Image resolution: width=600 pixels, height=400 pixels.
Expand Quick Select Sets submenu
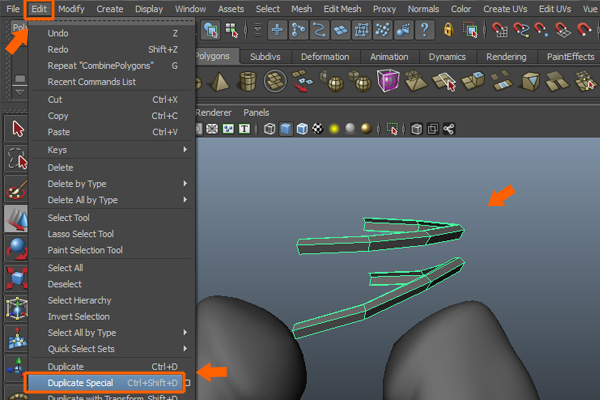pyautogui.click(x=112, y=349)
